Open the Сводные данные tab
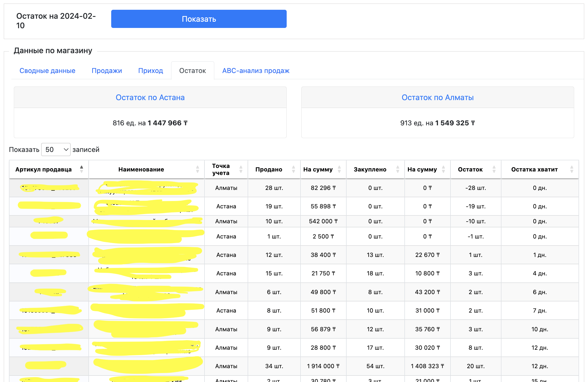 pos(47,71)
